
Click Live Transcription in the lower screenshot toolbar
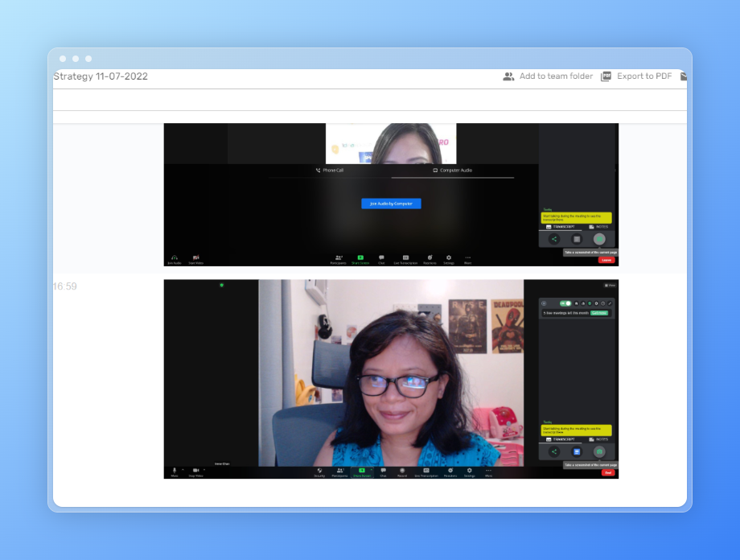(x=426, y=471)
